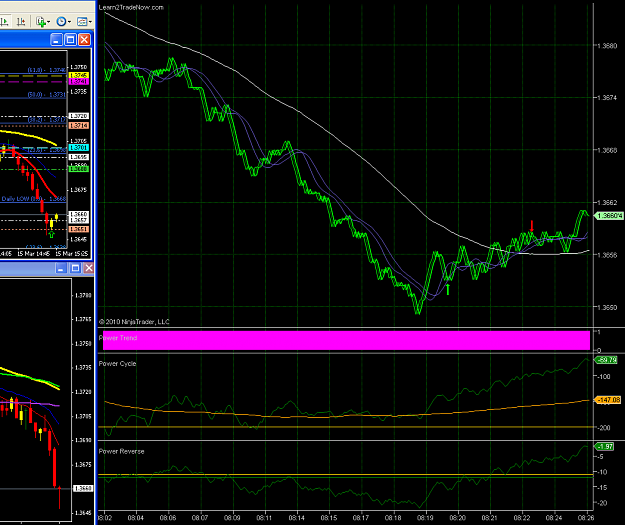Click the green up-arrow buy marker on main chart
This screenshot has height=525, width=625.
coord(448,289)
